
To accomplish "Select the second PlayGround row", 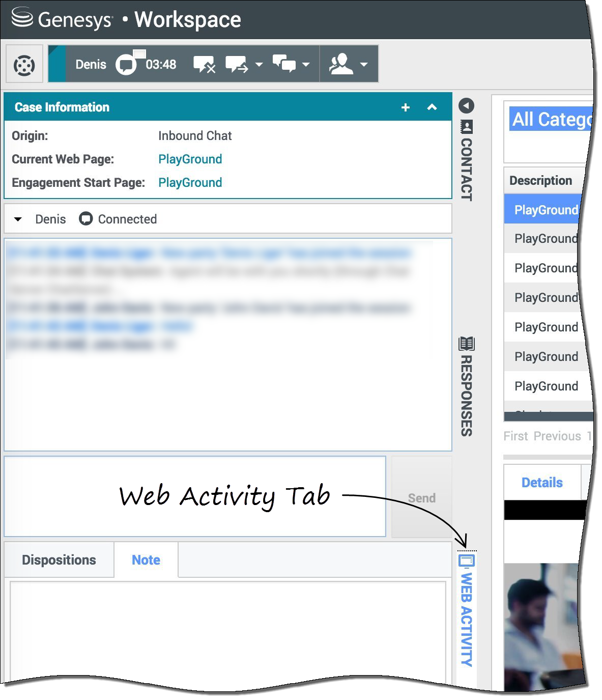I will (x=542, y=238).
